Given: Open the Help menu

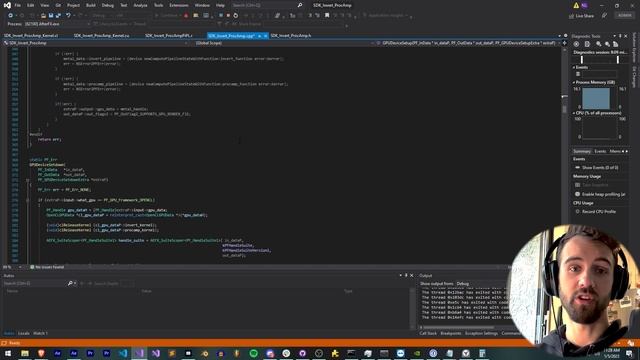Looking at the screenshot, I should click(220, 5).
